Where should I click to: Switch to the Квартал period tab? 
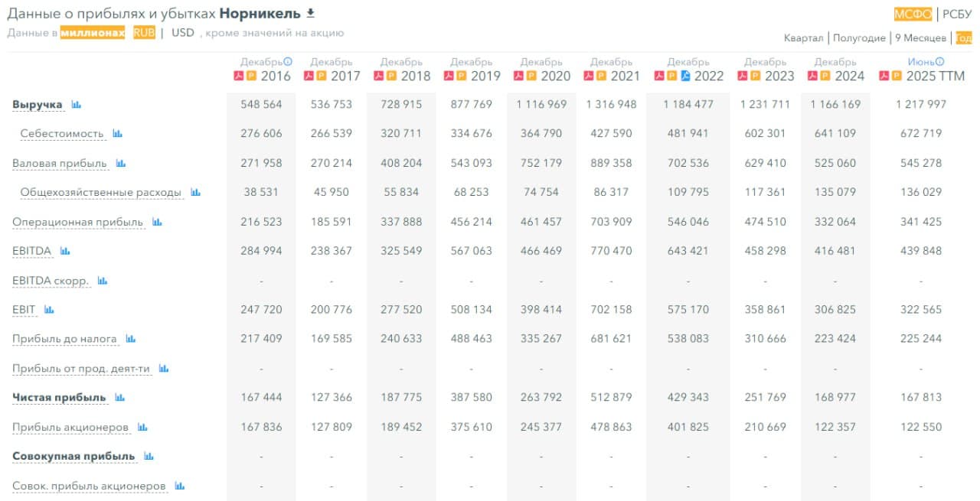pos(803,37)
